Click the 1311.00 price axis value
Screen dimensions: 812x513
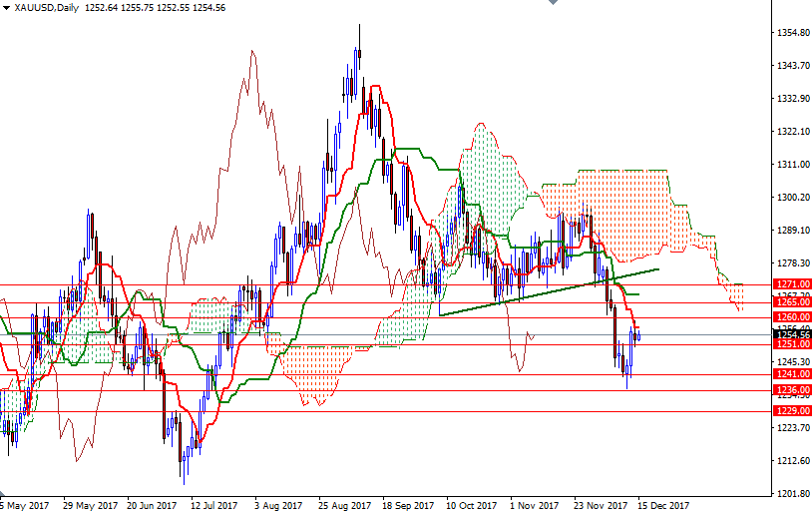pos(793,165)
